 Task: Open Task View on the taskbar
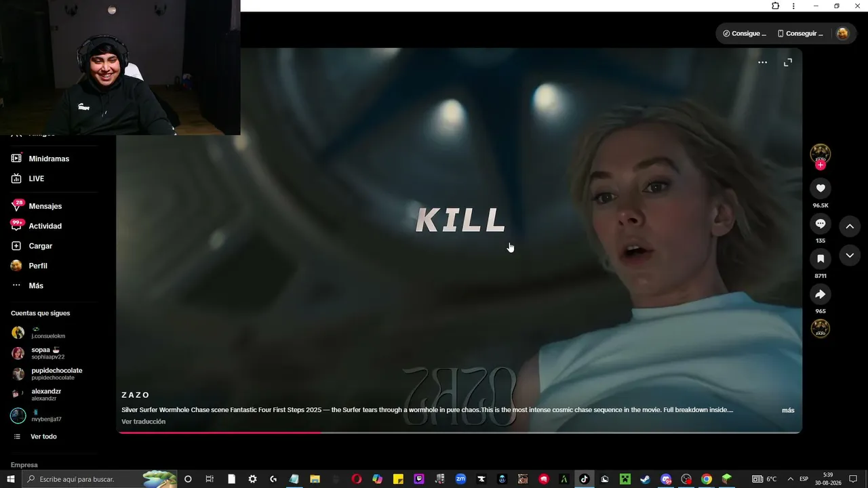click(x=210, y=479)
